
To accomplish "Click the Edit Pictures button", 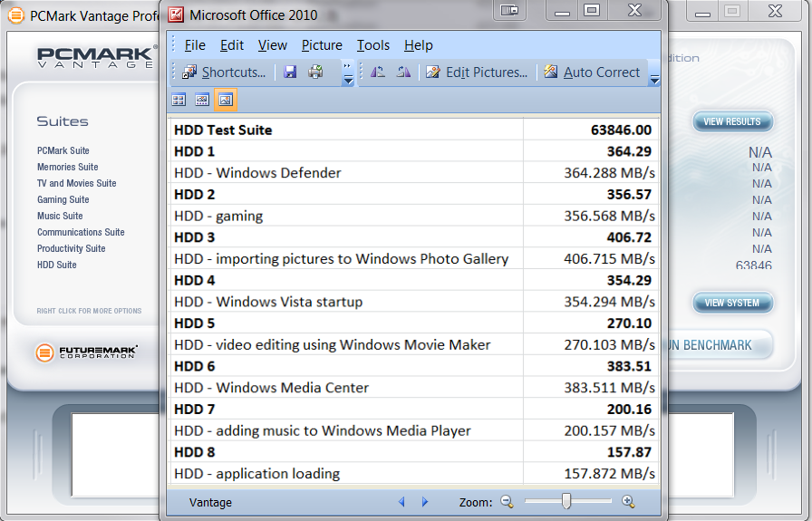I will [477, 72].
